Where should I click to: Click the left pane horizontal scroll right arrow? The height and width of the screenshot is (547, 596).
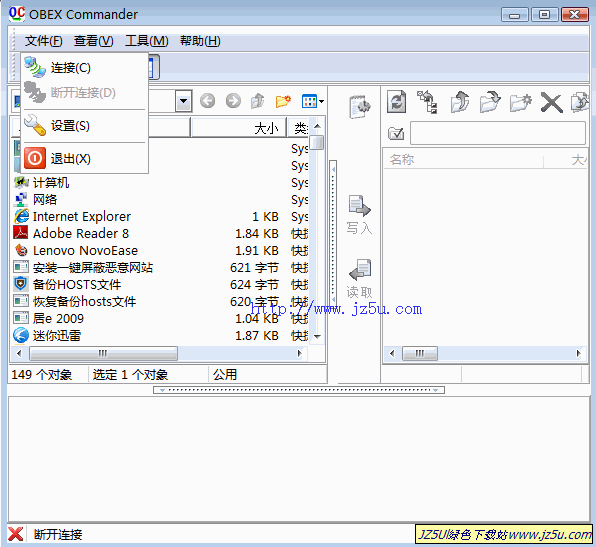tap(299, 354)
